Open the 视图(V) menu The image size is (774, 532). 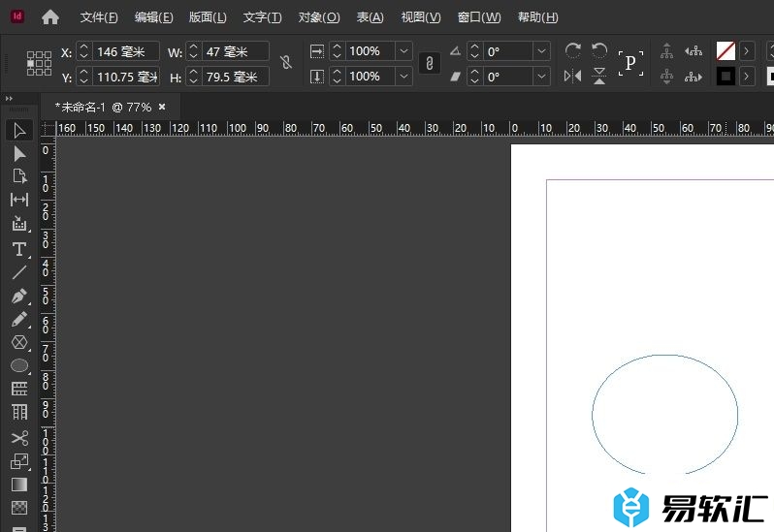(421, 17)
